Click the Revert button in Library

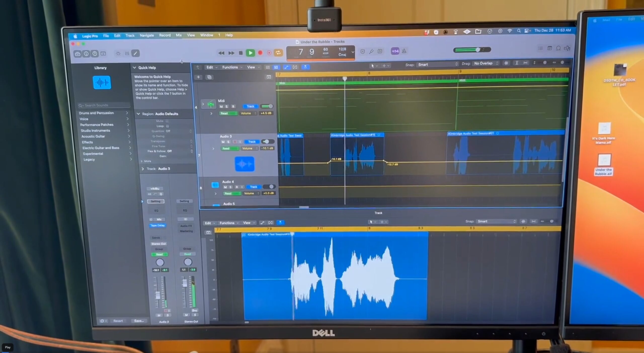(118, 321)
